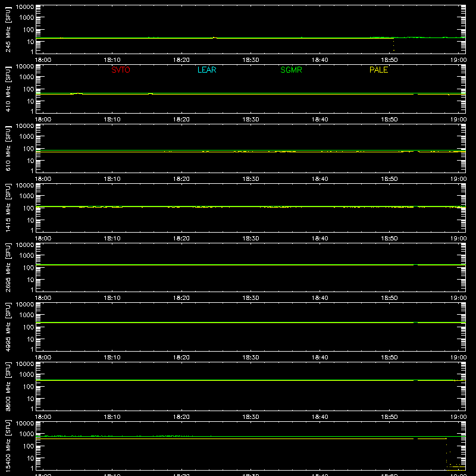Select the '8800 MHz [SFU]' axis title
This screenshot has height=476, width=476.
8,386
